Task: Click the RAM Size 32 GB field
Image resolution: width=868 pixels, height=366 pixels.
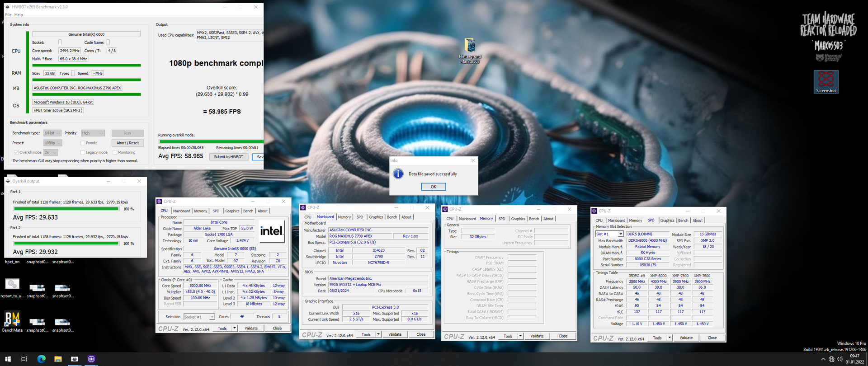Action: 49,73
